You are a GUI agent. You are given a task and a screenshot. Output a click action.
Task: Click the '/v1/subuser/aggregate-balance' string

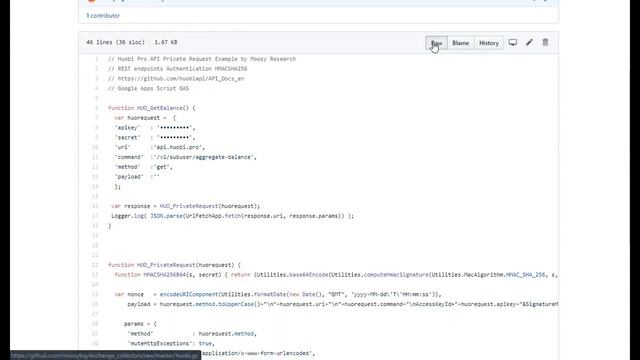point(204,157)
